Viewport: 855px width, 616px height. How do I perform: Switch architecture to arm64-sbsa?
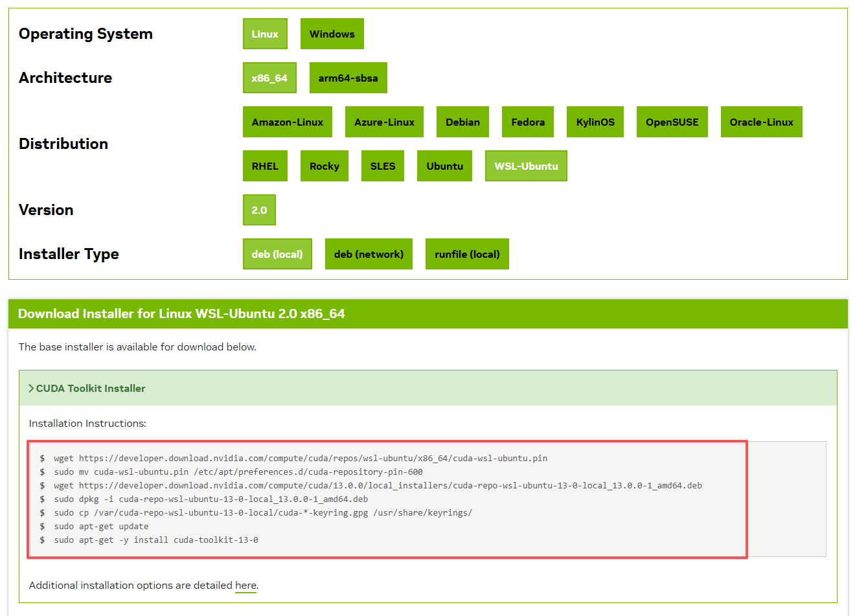[348, 78]
